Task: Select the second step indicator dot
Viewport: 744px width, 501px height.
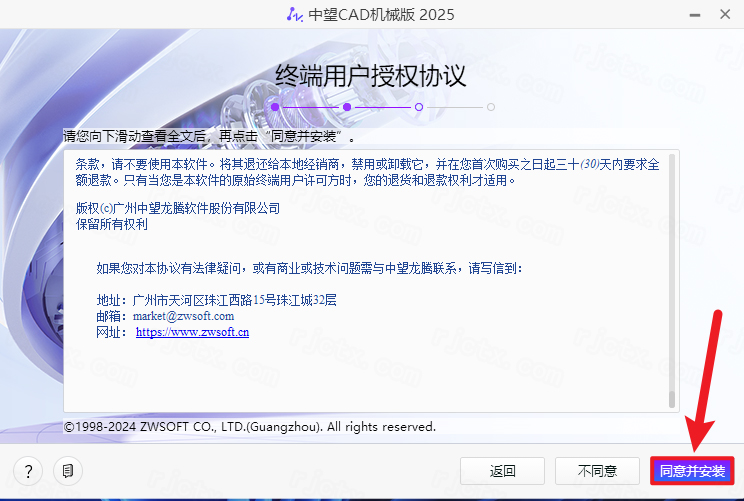Action: click(x=347, y=106)
